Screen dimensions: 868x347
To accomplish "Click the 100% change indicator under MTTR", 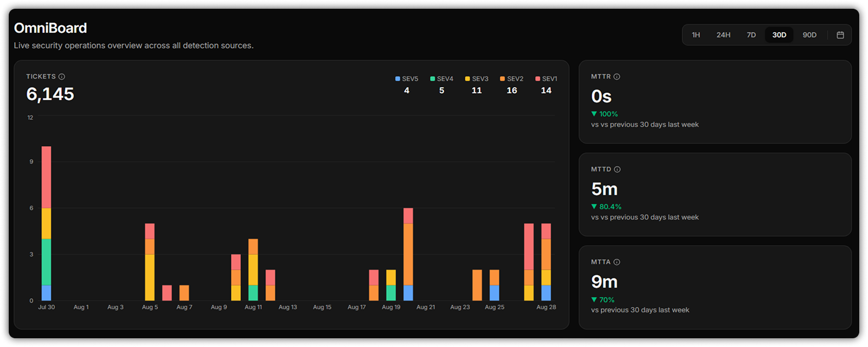I will click(x=604, y=114).
